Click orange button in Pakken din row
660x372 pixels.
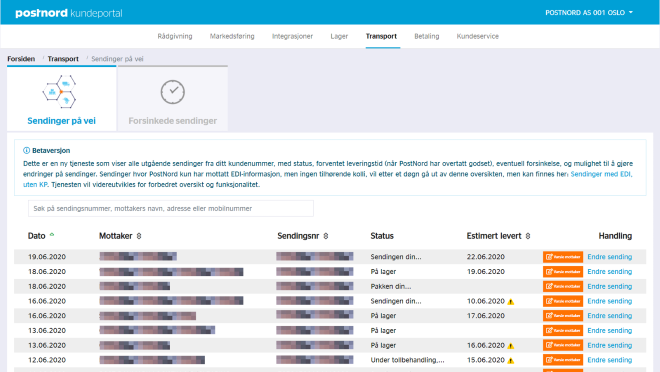[563, 286]
